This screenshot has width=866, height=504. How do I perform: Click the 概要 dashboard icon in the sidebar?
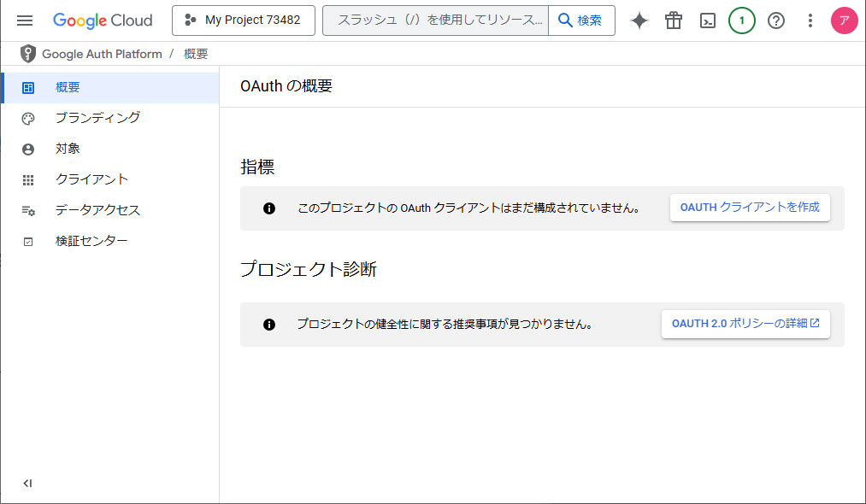pyautogui.click(x=28, y=88)
